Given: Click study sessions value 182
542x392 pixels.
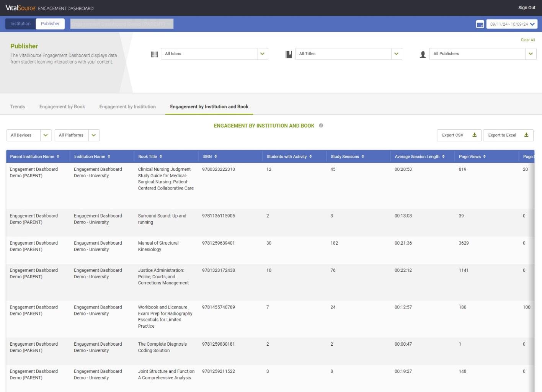Looking at the screenshot, I should tap(334, 243).
